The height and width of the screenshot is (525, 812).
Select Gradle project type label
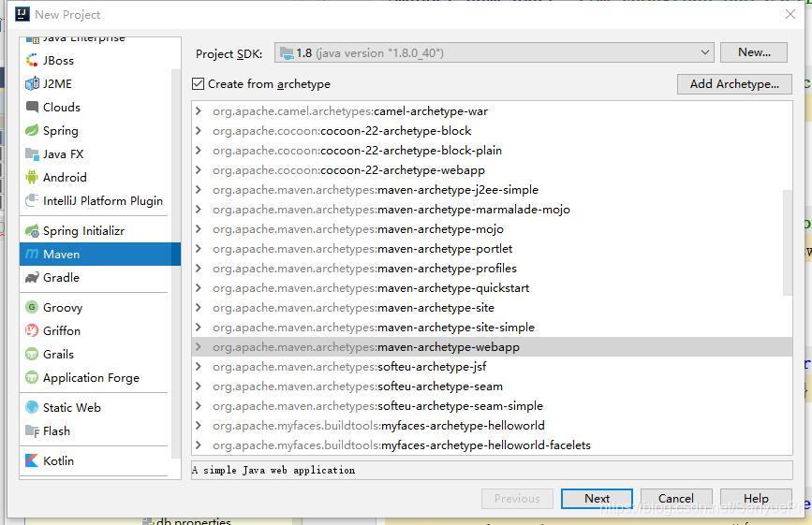[x=61, y=278]
